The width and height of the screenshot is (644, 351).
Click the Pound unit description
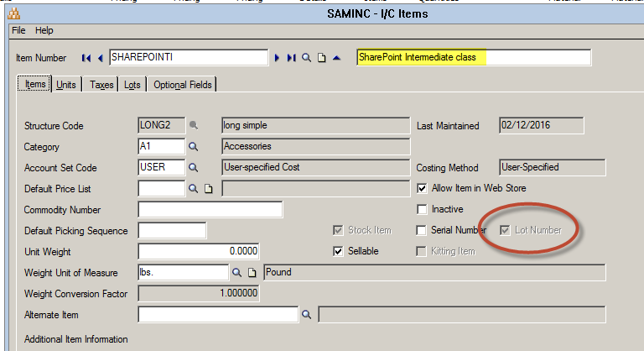pos(434,272)
